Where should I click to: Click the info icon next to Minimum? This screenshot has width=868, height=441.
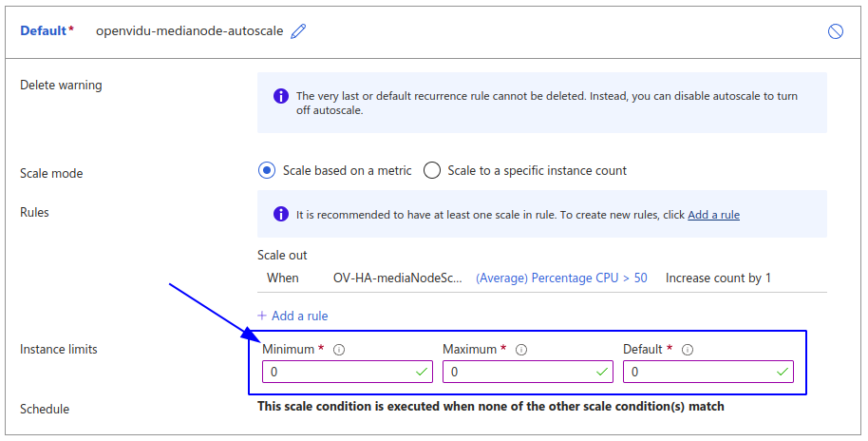pyautogui.click(x=339, y=350)
